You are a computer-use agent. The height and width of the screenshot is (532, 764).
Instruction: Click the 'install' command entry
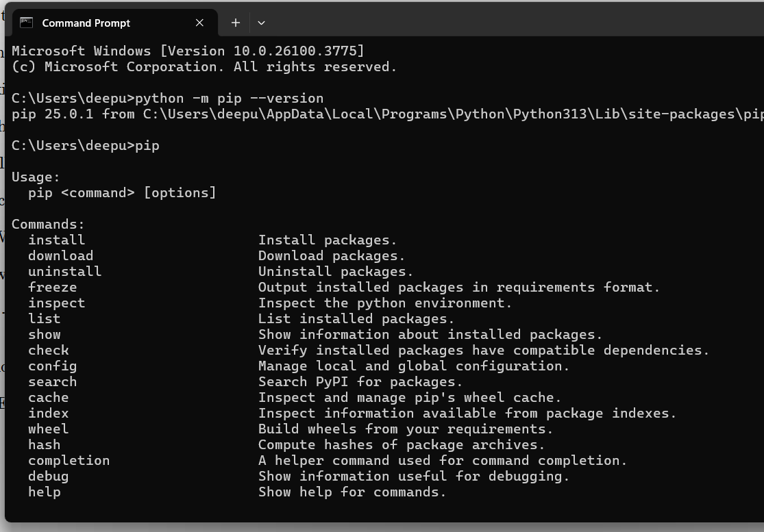[56, 240]
